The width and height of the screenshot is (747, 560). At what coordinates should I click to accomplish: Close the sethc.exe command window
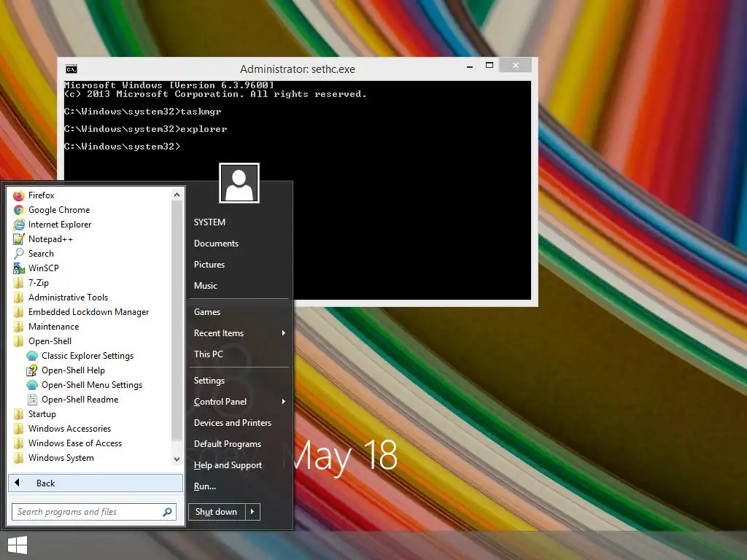(x=516, y=65)
